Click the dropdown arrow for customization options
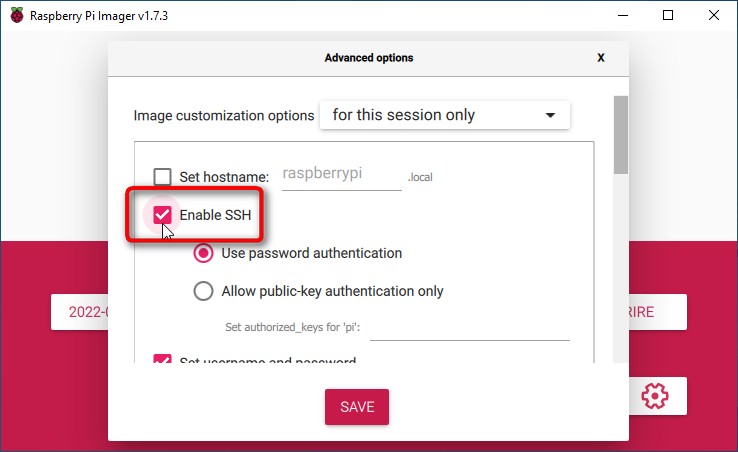Screen dimensions: 738x452 (550, 115)
